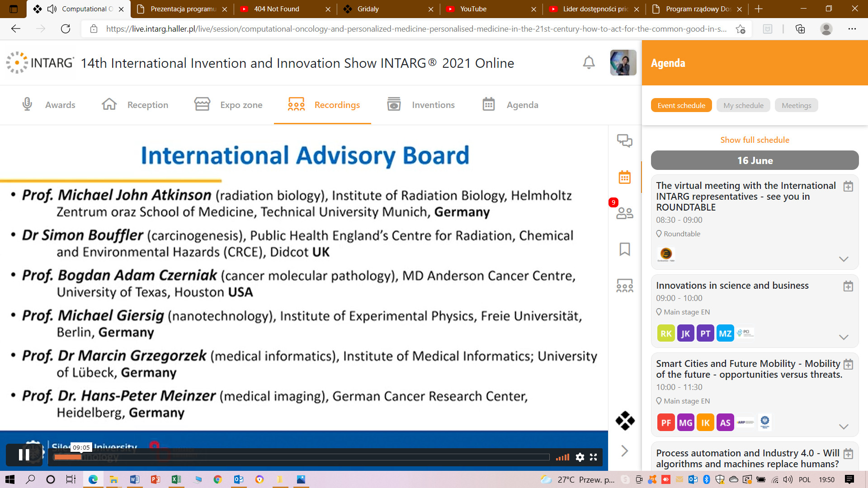Click Show full schedule link
This screenshot has height=488, width=868.
pos(755,140)
